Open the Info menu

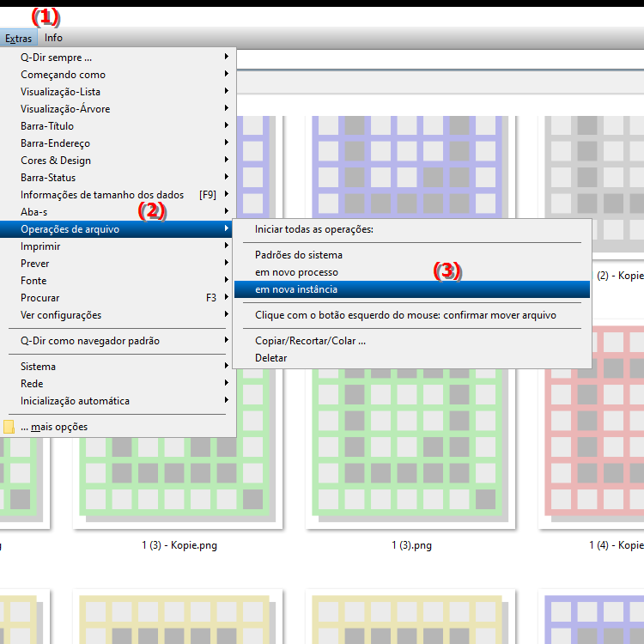coord(53,38)
